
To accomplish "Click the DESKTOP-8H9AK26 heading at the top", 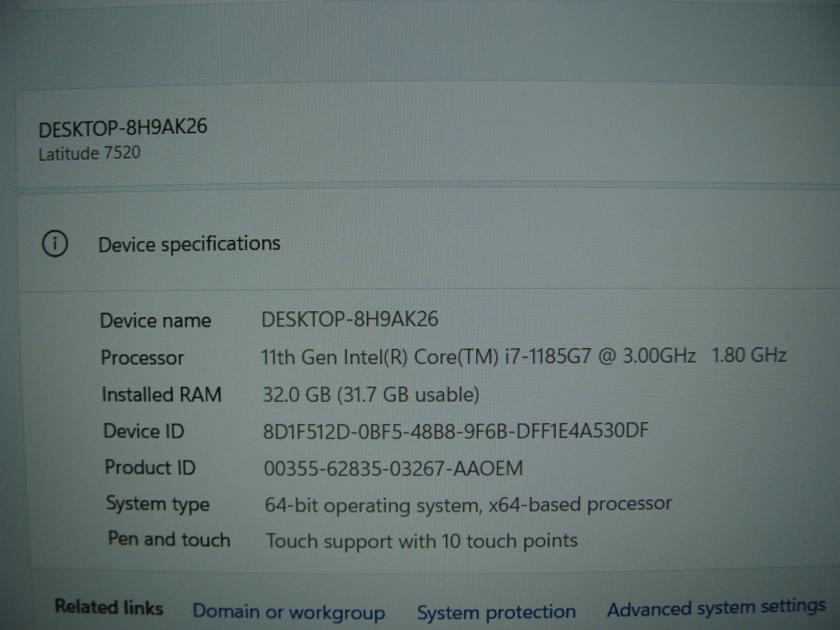I will 123,128.
